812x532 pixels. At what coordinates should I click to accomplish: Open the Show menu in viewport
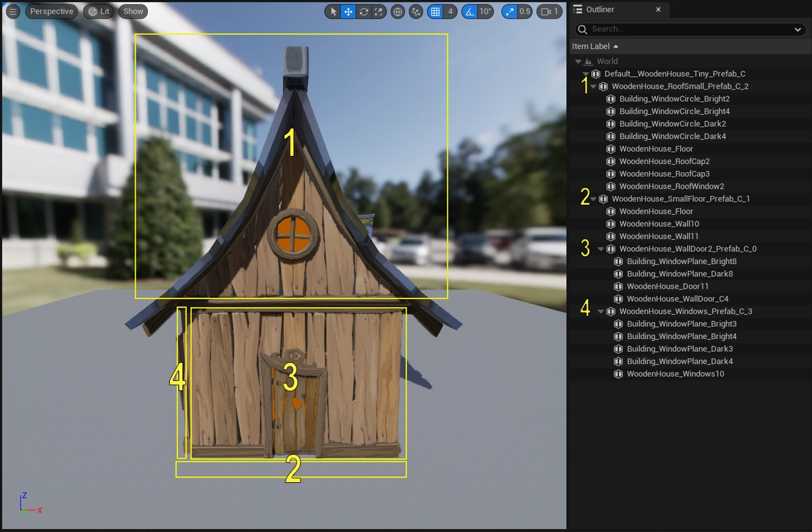(x=133, y=12)
